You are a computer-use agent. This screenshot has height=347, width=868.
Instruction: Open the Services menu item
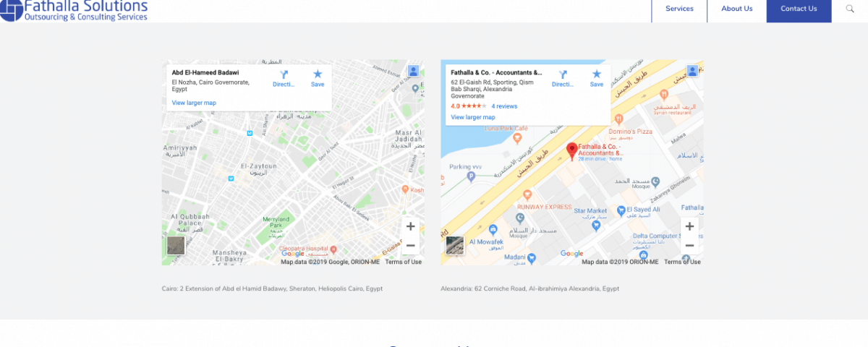click(x=679, y=9)
